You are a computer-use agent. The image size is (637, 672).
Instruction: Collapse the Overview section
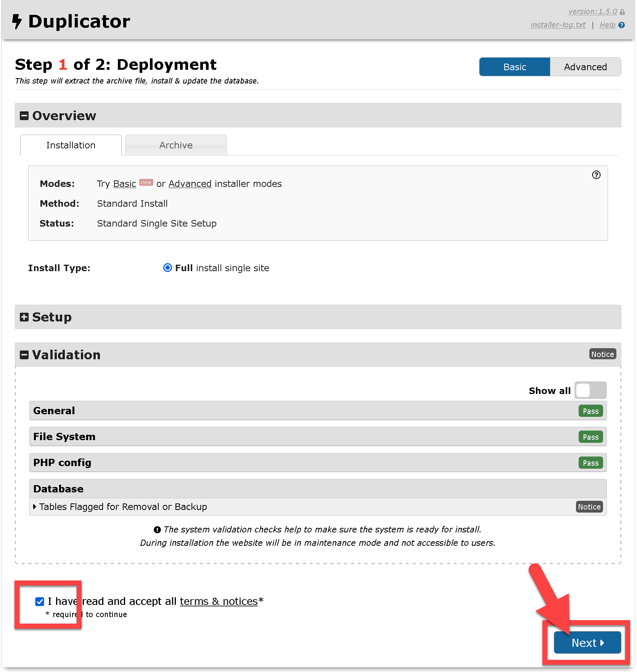tap(24, 116)
